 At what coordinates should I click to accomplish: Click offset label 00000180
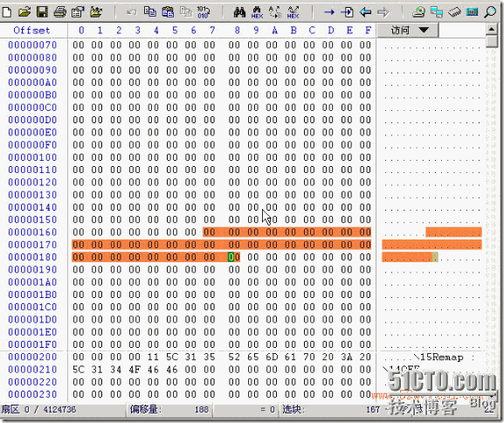pyautogui.click(x=32, y=257)
